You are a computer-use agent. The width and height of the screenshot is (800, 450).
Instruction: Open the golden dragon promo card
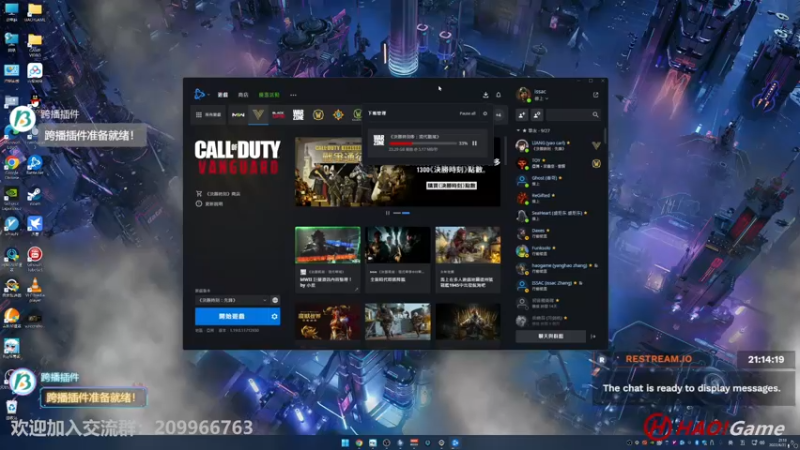point(328,322)
